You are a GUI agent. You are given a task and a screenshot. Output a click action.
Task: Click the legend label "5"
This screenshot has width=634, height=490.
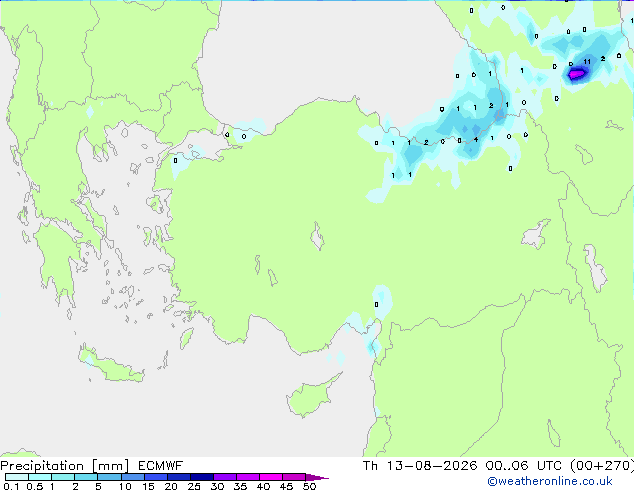tap(98, 486)
